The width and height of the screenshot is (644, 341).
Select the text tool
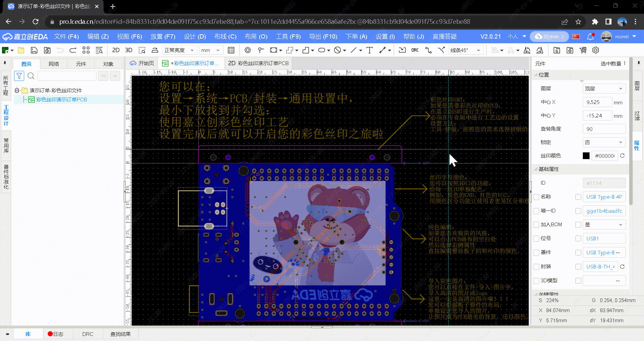pos(369,50)
